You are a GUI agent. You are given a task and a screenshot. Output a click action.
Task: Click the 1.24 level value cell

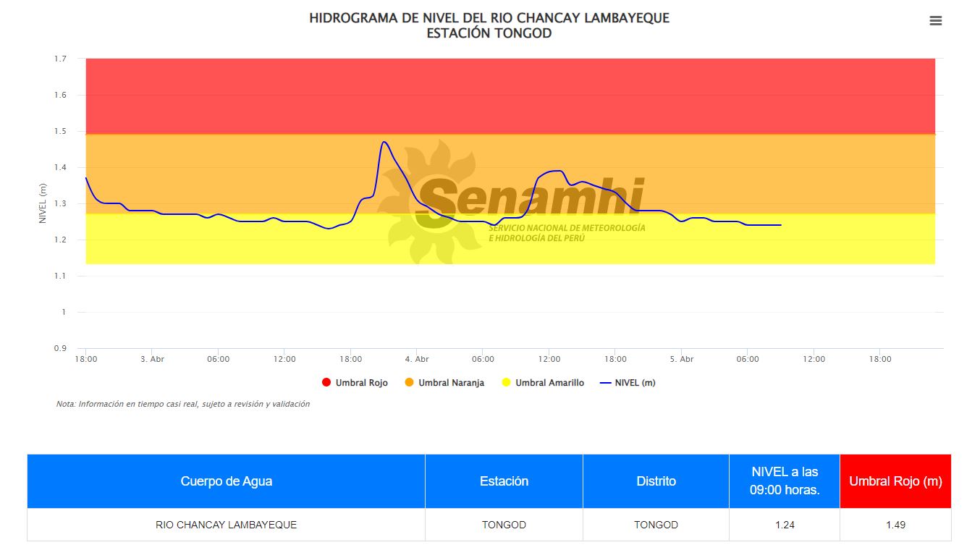pos(785,525)
